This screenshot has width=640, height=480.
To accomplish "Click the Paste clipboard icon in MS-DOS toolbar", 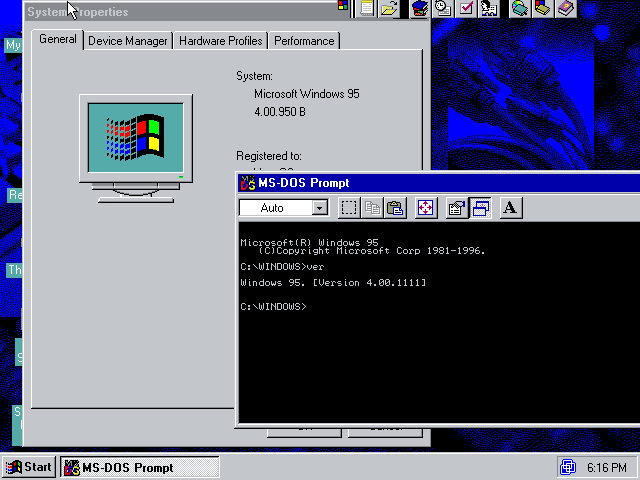I will [395, 208].
